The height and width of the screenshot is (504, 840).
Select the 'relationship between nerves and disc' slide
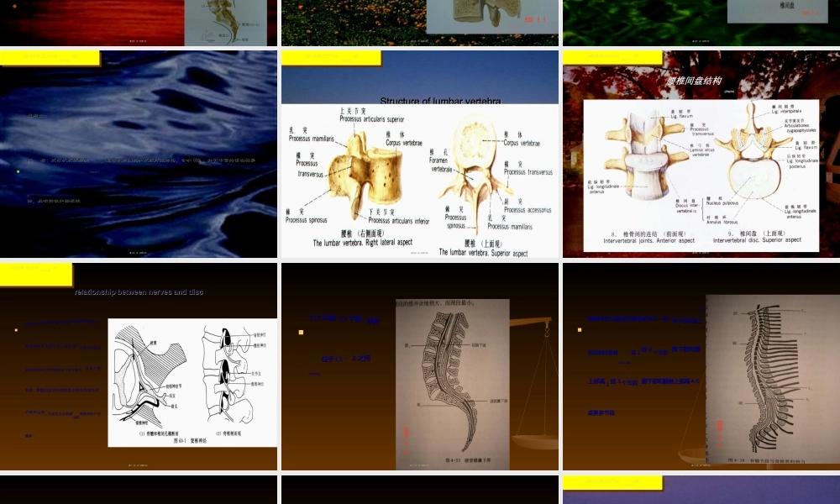139,366
